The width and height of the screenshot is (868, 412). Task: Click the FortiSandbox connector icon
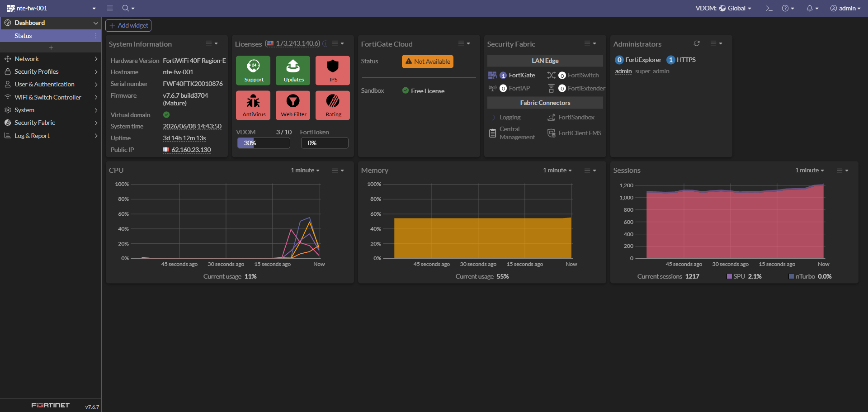pos(551,117)
